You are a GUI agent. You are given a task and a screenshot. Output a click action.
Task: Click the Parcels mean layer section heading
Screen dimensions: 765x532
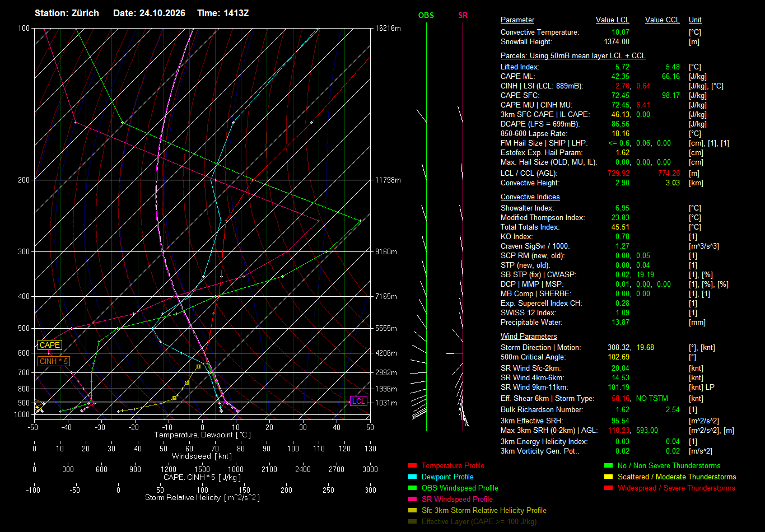pyautogui.click(x=573, y=56)
